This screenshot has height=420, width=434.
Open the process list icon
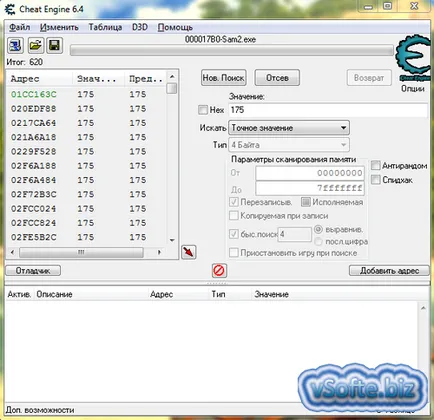coord(15,45)
